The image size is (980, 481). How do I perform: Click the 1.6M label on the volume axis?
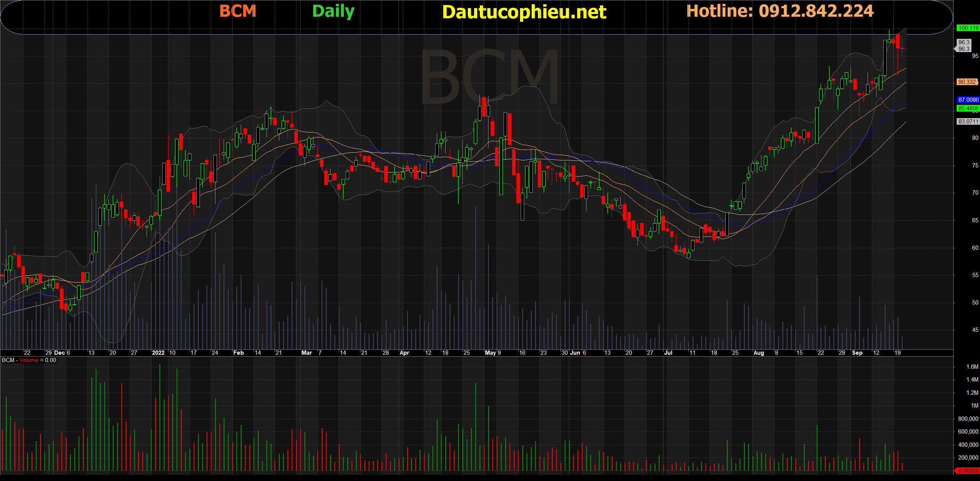[972, 367]
